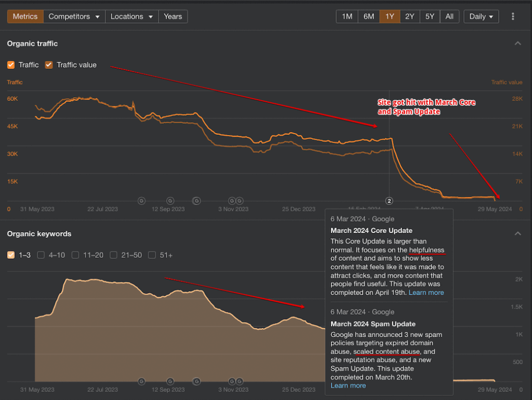
Task: Open the Daily granularity dropdown
Action: tap(481, 16)
